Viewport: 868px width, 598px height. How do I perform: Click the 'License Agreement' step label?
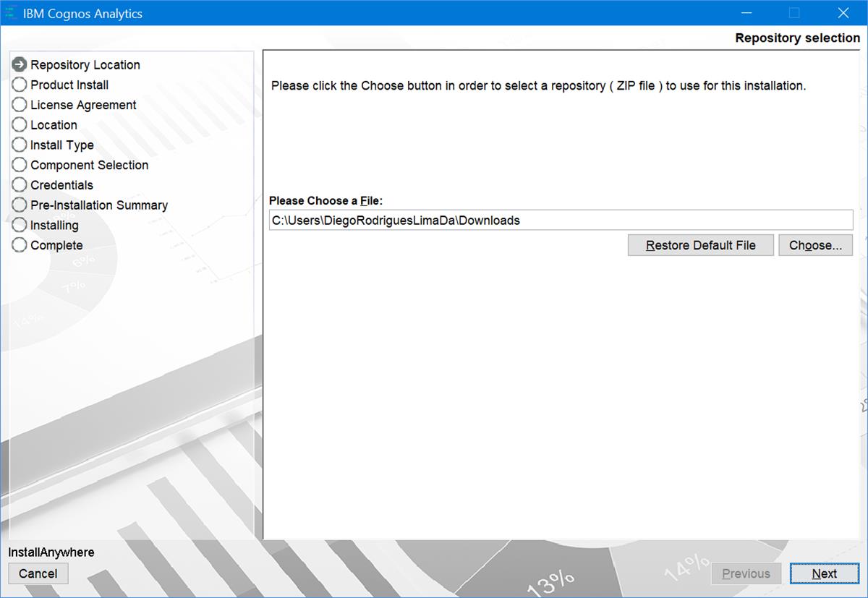83,105
